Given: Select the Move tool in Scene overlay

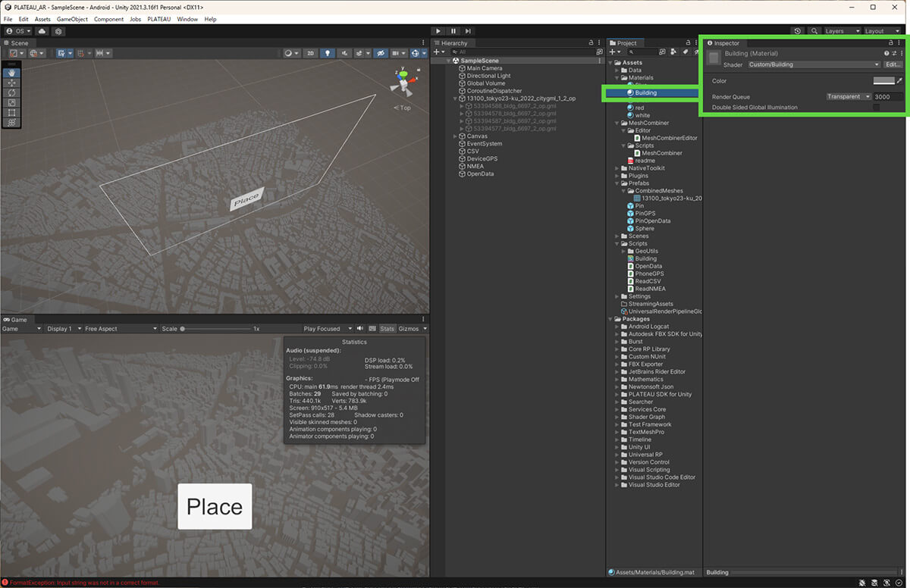Looking at the screenshot, I should click(11, 83).
